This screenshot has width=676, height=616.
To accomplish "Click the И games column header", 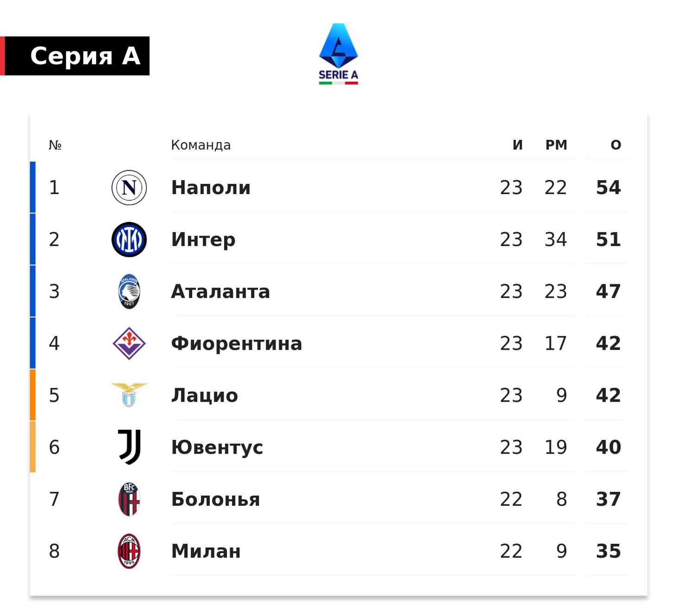I will coord(518,145).
